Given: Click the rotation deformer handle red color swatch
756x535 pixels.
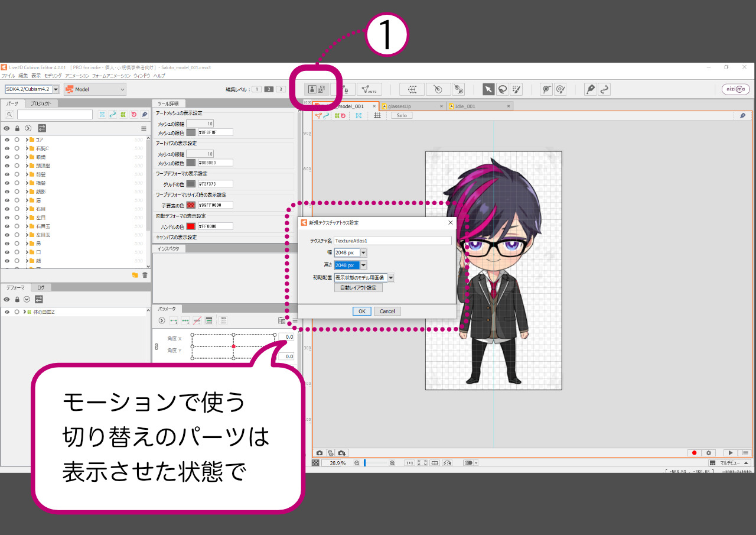Looking at the screenshot, I should (191, 226).
